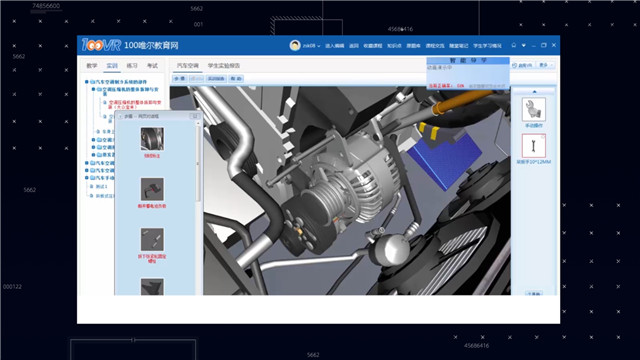Click the 100VR logo
Image resolution: width=640 pixels, height=360 pixels.
[101, 45]
